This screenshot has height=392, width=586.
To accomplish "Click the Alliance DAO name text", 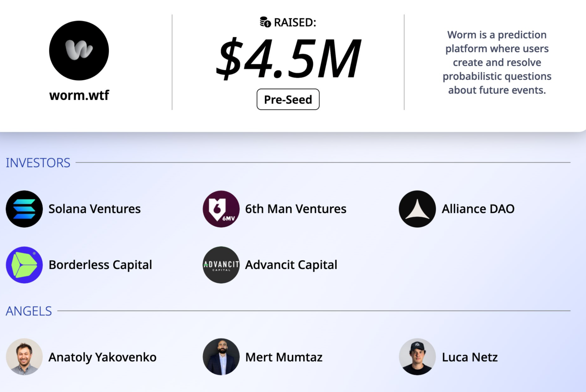I will (478, 209).
